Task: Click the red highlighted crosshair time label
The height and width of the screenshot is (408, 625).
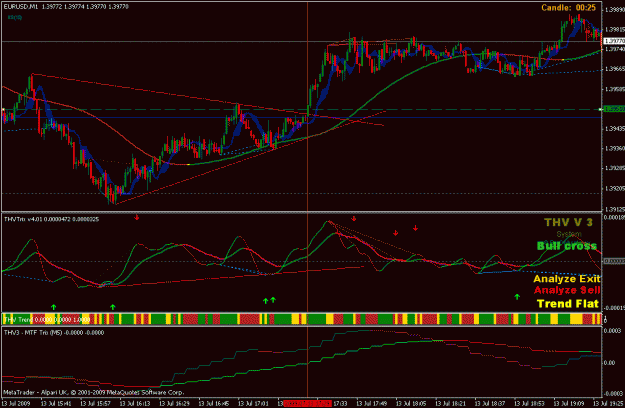Action: tap(307, 403)
